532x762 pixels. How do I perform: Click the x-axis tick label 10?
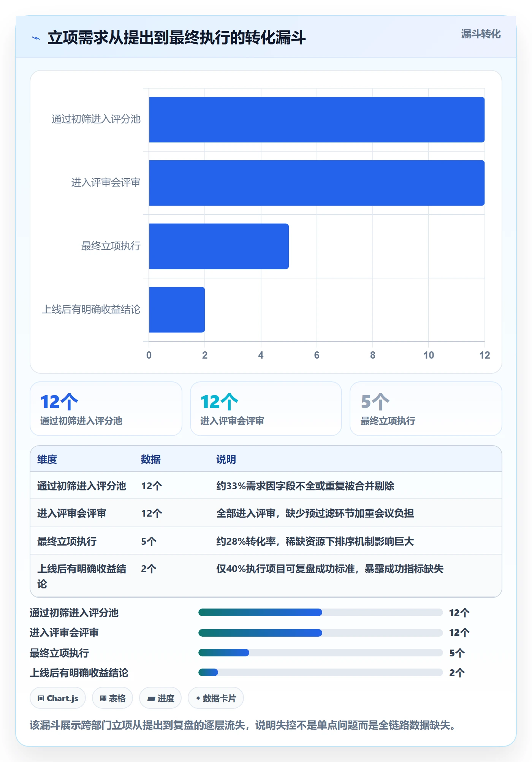[x=429, y=355]
